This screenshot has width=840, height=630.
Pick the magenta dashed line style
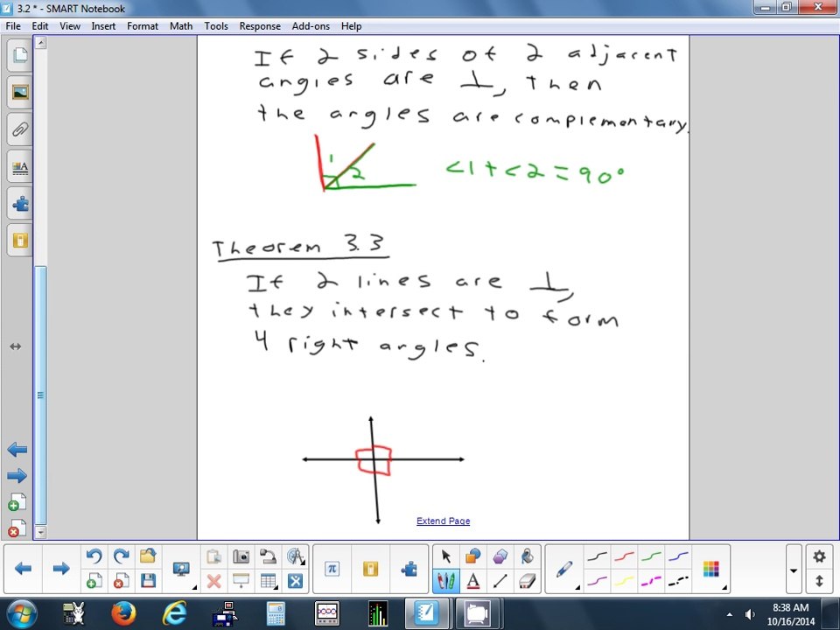click(651, 581)
